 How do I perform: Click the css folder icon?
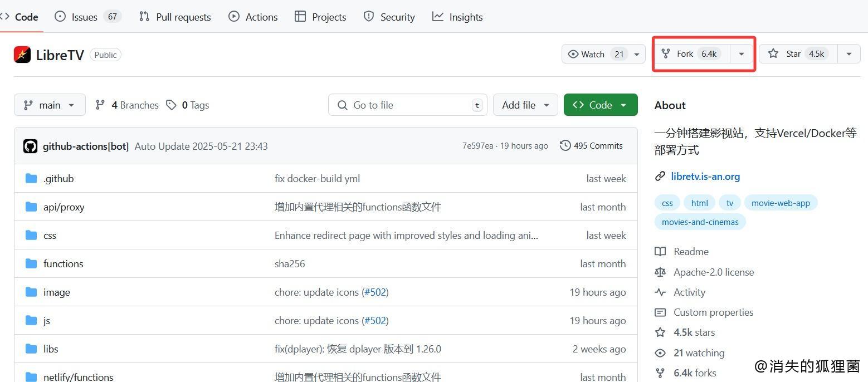coord(31,235)
